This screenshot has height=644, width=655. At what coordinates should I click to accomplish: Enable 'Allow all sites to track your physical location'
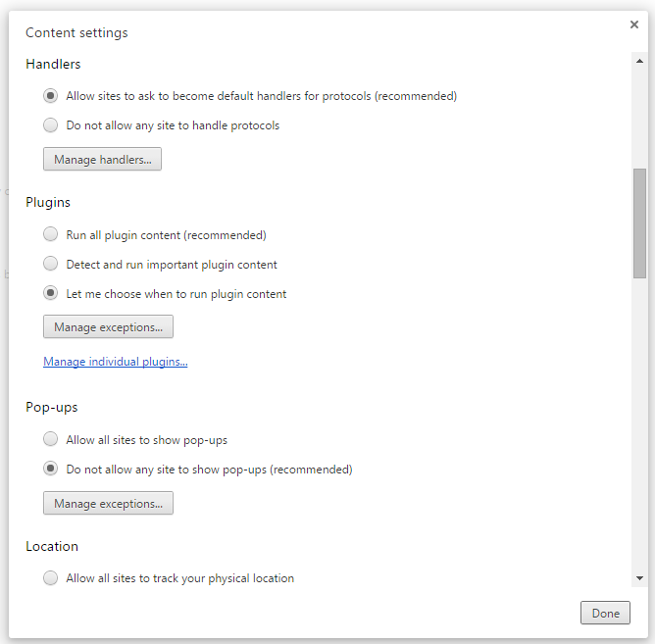click(50, 578)
